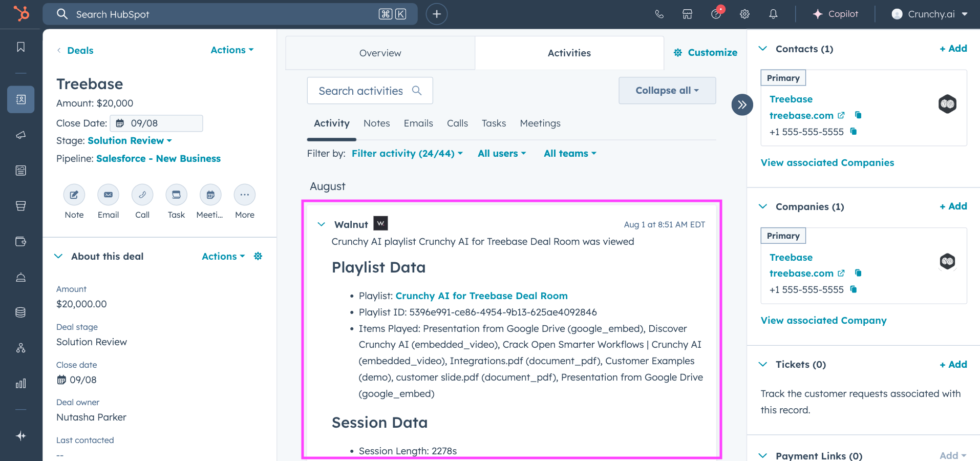The width and height of the screenshot is (980, 461).
Task: Click the calling phone icon in top bar
Action: [x=659, y=14]
